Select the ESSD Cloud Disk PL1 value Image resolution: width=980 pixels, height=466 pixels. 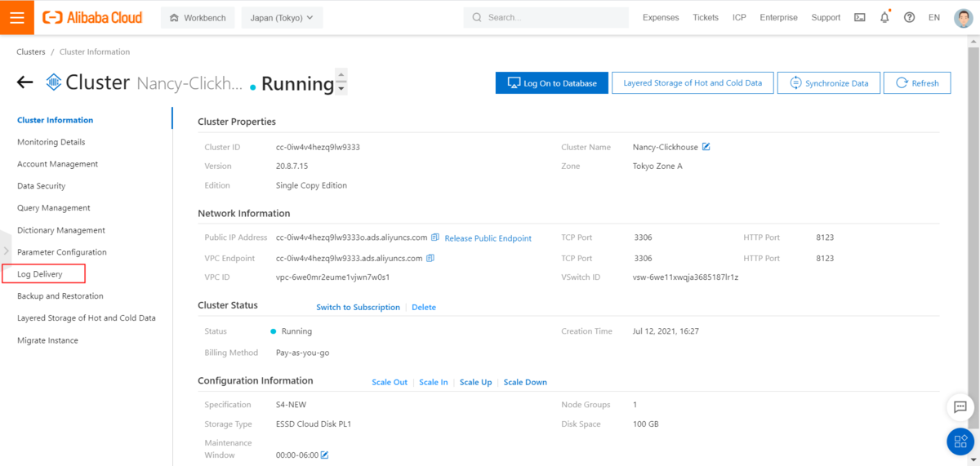(314, 424)
